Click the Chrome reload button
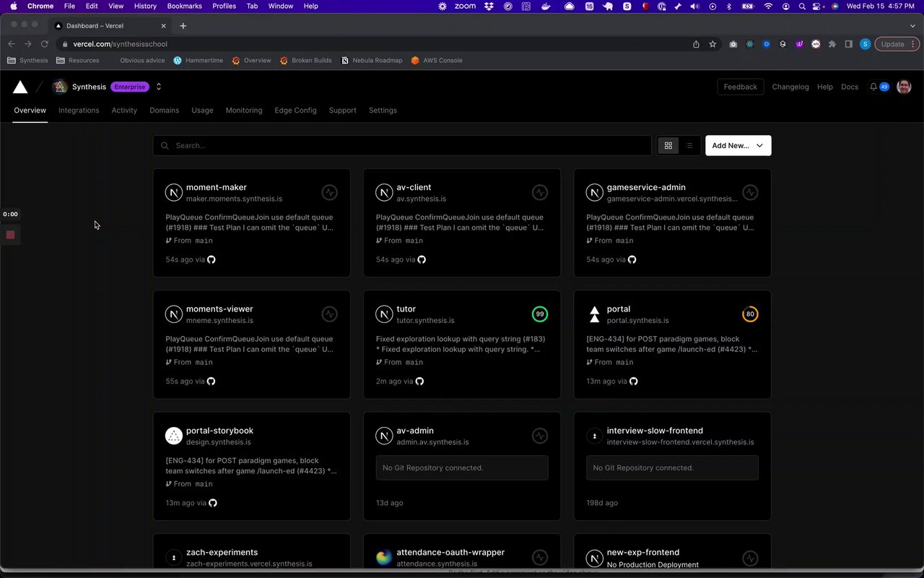 pos(44,44)
